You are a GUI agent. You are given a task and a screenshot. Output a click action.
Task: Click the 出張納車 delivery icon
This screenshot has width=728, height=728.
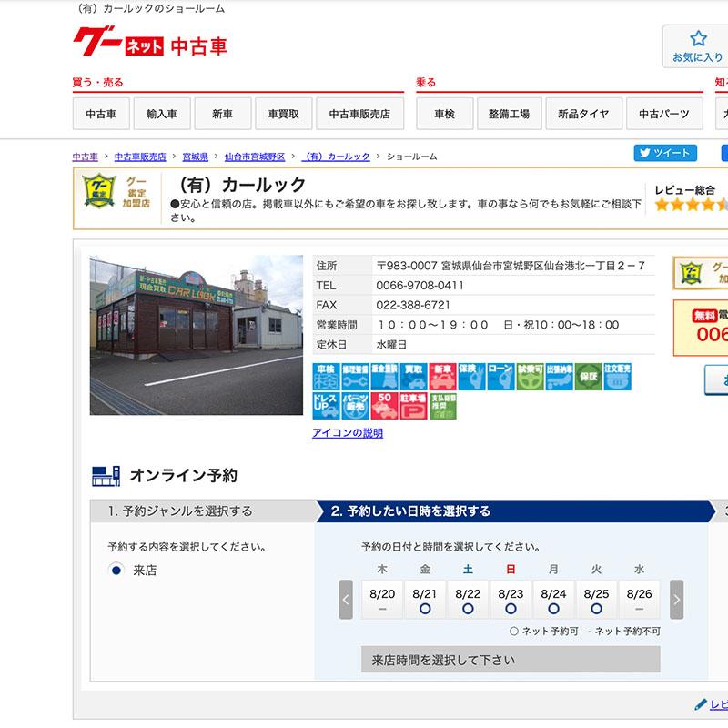[x=559, y=377]
